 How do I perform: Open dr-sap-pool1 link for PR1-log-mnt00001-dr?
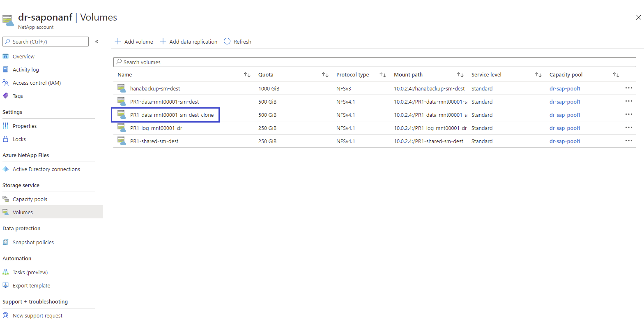click(565, 128)
